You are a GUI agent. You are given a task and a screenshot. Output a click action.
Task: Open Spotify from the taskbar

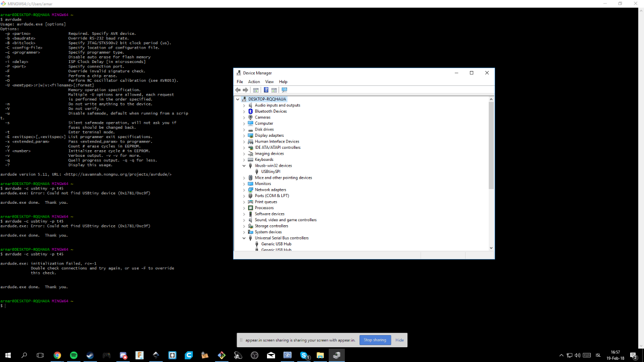(x=74, y=355)
